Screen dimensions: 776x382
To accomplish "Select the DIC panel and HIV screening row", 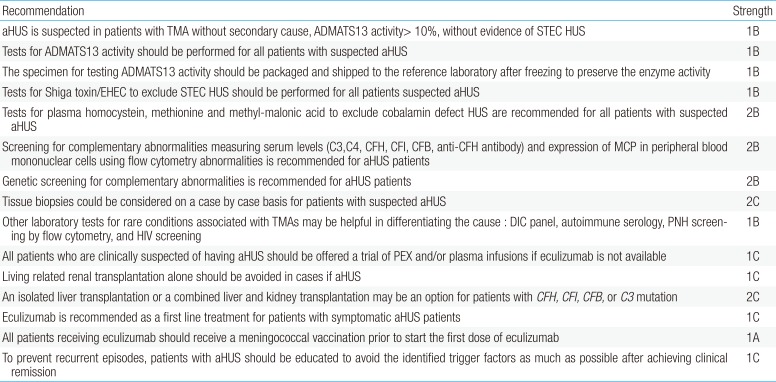I will (388, 229).
